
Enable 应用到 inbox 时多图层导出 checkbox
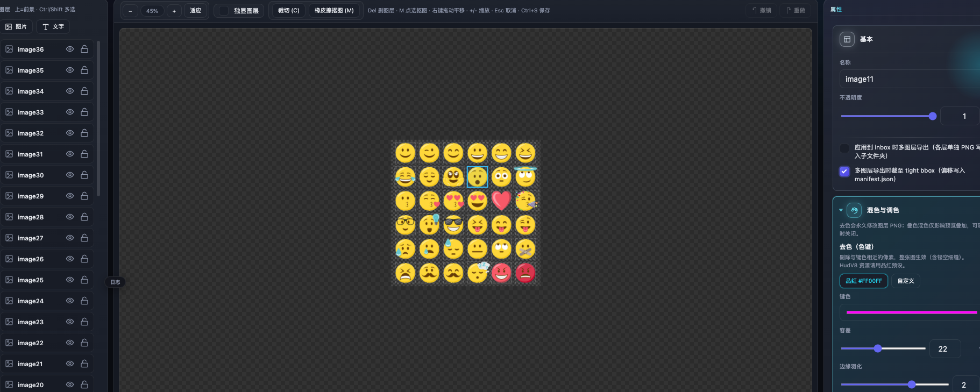click(x=844, y=148)
